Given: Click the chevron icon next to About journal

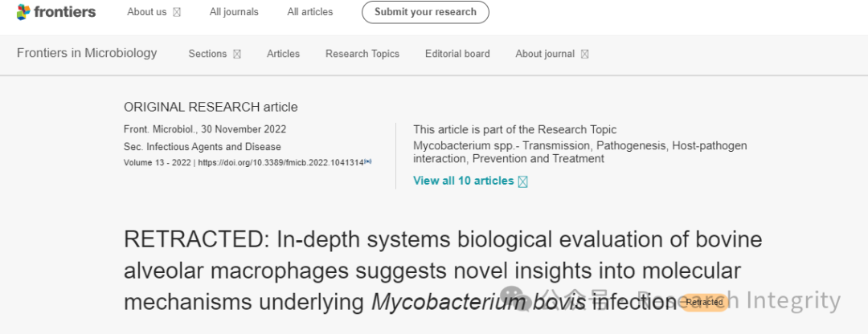Looking at the screenshot, I should (584, 54).
